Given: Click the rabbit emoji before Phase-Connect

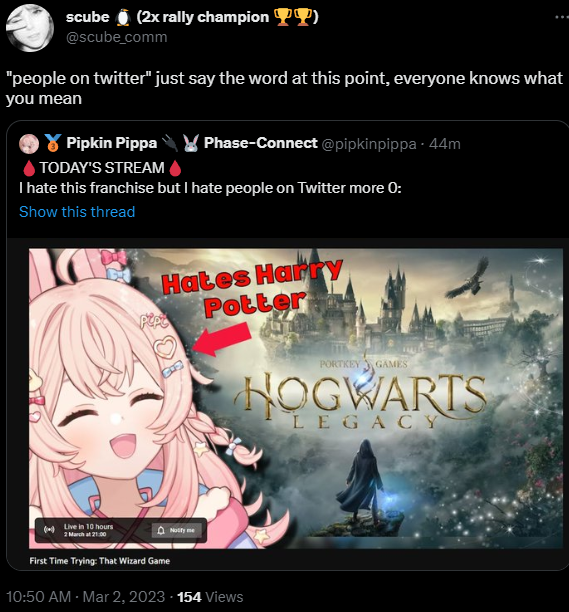Looking at the screenshot, I should (191, 143).
